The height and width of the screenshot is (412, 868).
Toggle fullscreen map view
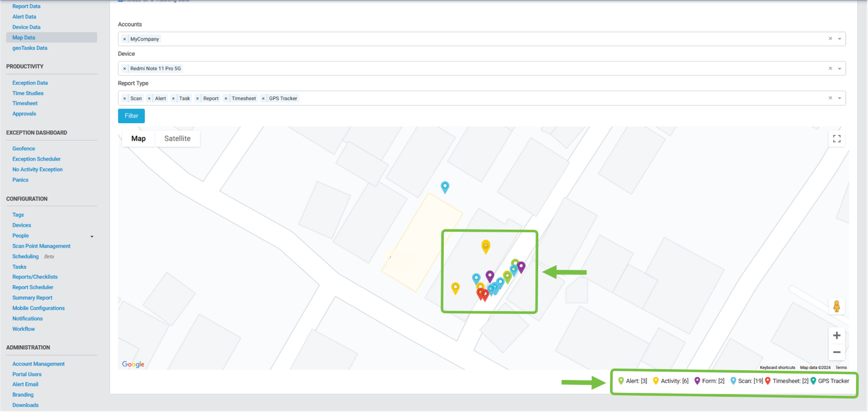tap(837, 139)
